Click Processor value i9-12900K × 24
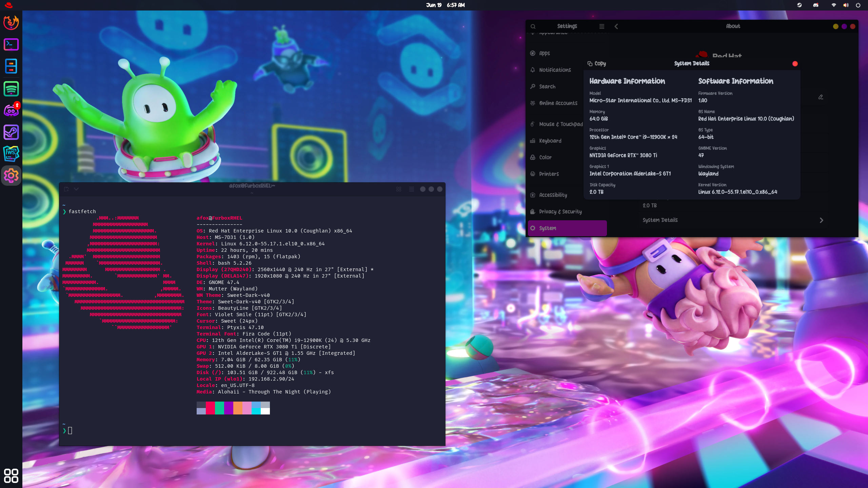This screenshot has height=488, width=868. (633, 137)
